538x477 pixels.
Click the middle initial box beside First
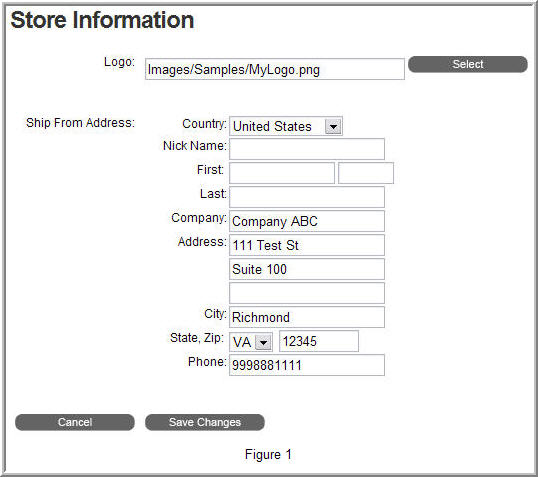point(366,173)
